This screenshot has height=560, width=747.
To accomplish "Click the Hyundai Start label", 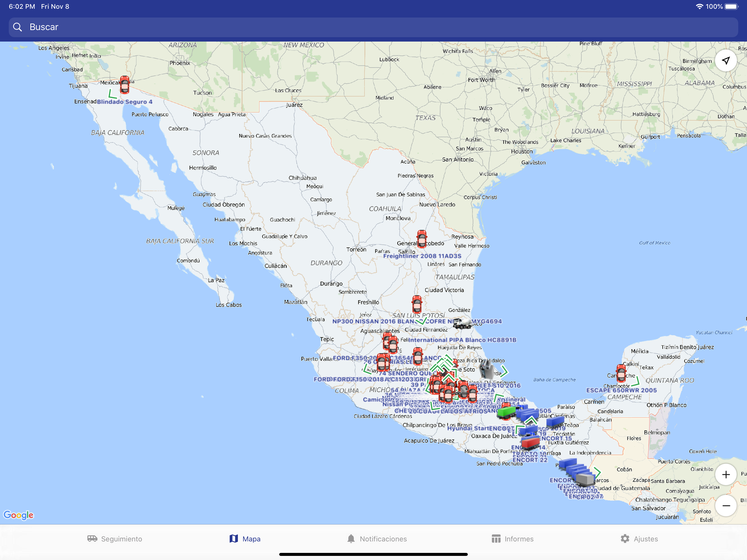I will 468,428.
